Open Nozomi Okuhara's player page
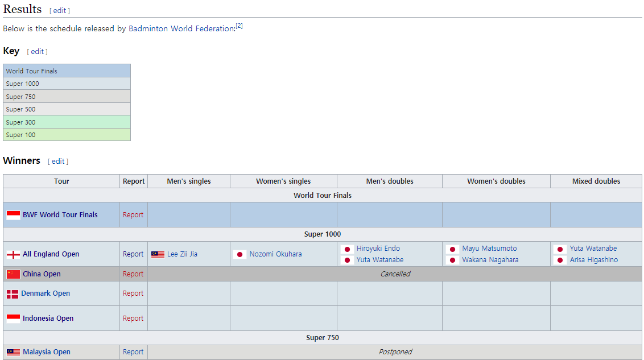 click(275, 254)
